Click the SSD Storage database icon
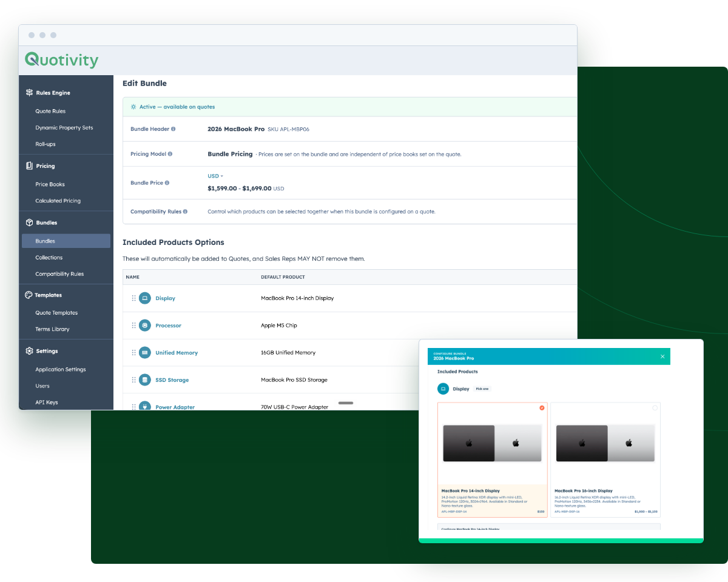The width and height of the screenshot is (728, 582). (x=144, y=380)
